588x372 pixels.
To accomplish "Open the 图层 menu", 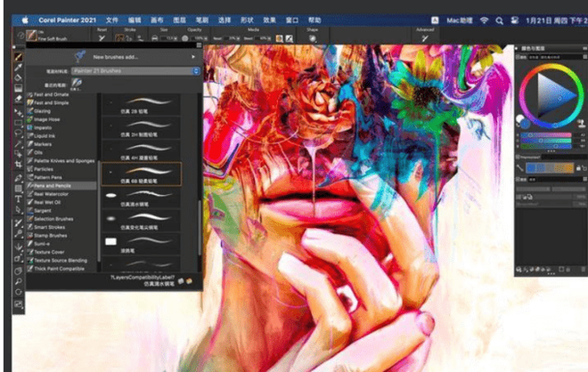I will 179,20.
